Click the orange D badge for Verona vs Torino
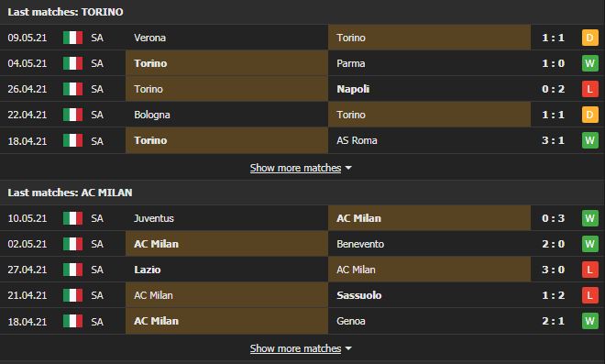Screen dimensions: 605x364 (x=590, y=38)
